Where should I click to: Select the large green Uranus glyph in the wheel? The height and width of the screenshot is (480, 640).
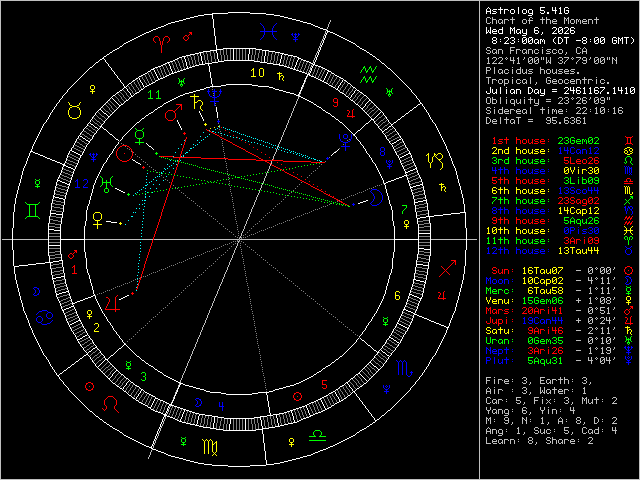(106, 184)
